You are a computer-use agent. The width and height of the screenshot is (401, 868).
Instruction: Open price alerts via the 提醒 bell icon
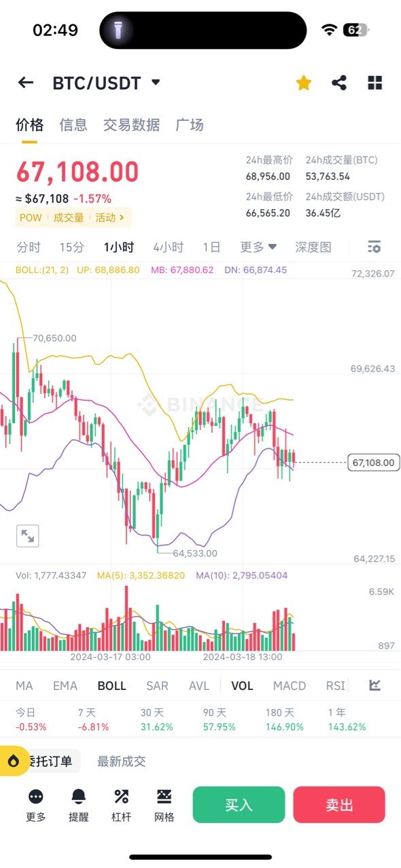coord(80,803)
